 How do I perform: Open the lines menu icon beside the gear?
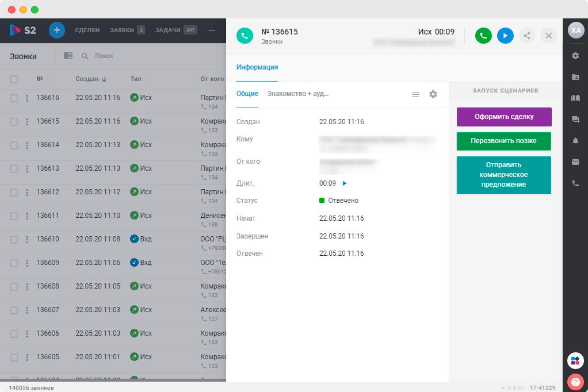tap(415, 94)
